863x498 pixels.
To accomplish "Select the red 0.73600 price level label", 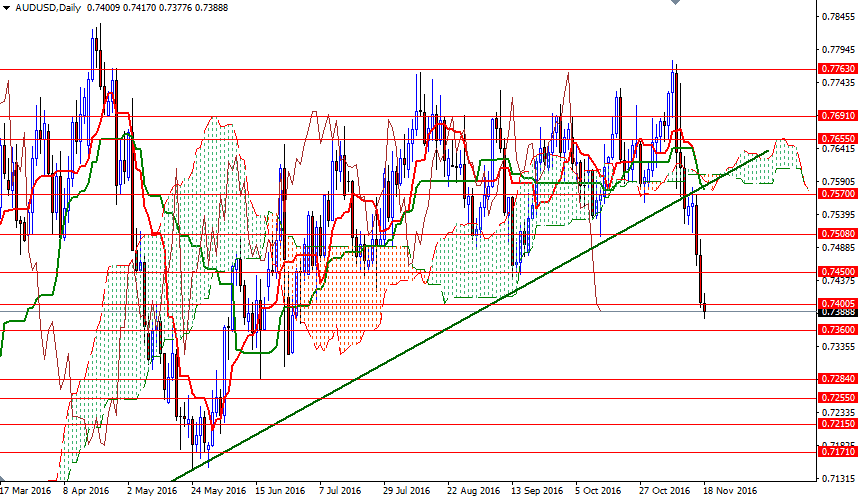I will click(839, 330).
